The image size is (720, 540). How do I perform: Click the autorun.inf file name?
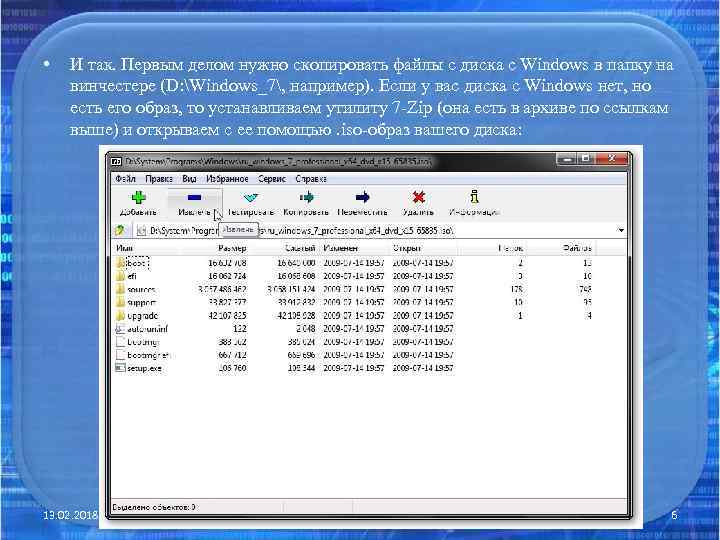coord(147,329)
